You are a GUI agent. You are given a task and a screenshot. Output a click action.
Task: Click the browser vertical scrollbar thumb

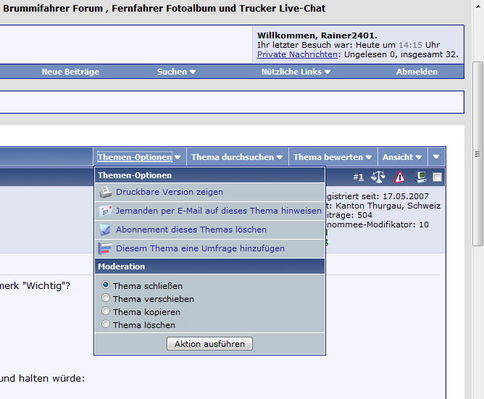pos(478,153)
